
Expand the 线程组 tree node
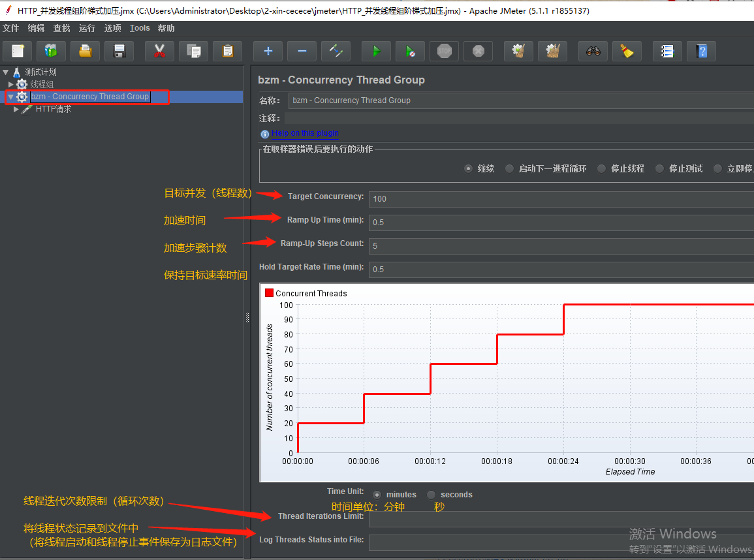[12, 84]
